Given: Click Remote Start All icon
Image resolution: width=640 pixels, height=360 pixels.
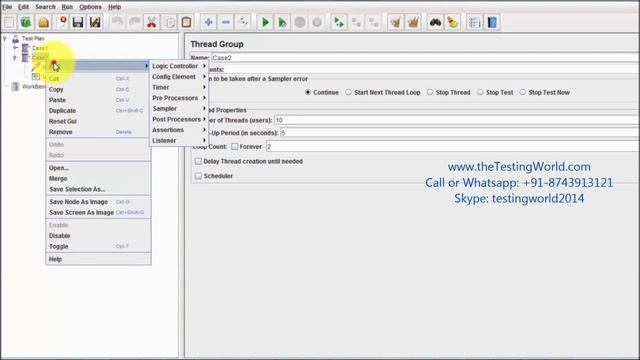Looking at the screenshot, I should pos(339,22).
